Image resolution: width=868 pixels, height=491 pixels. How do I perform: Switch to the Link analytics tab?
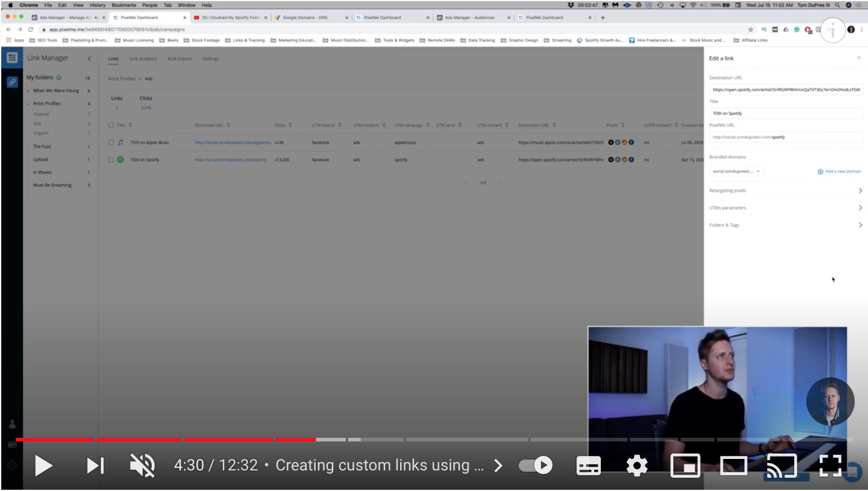pos(143,59)
